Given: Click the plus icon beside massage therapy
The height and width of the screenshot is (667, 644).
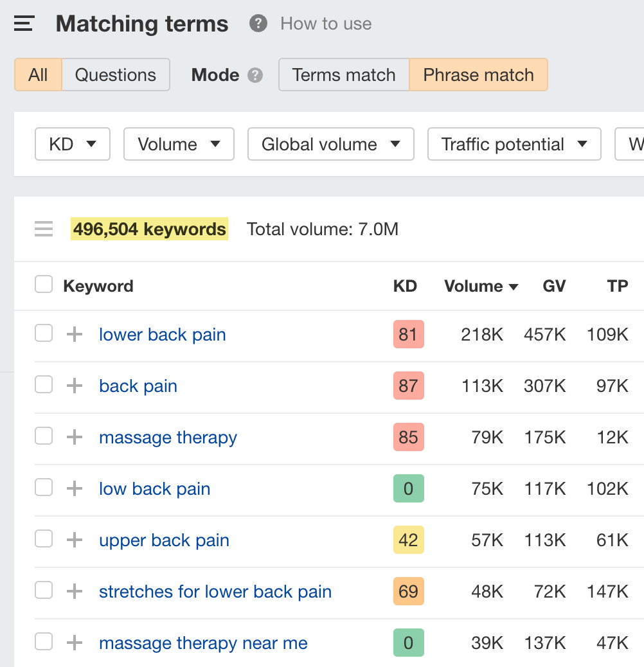Looking at the screenshot, I should [x=75, y=436].
